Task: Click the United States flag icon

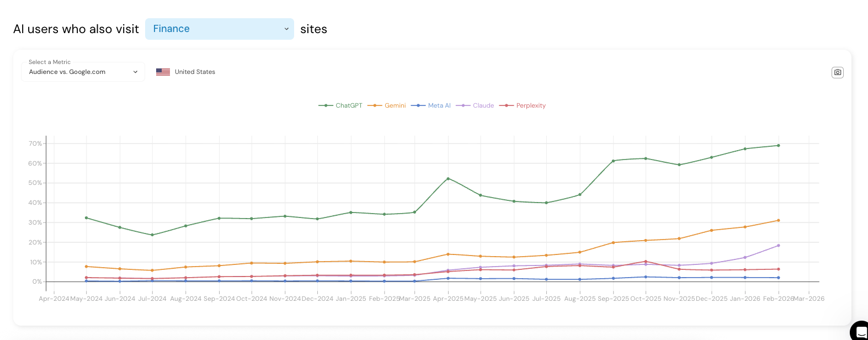Action: [x=163, y=72]
